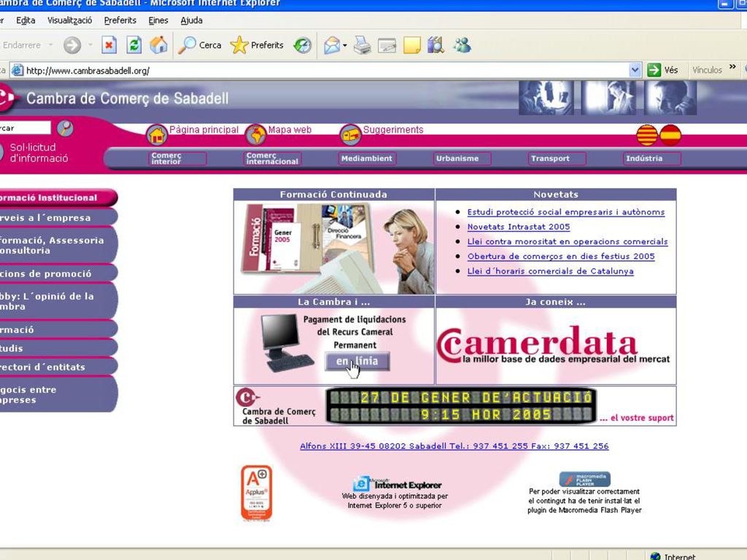Select Serveis a l'empresa sidebar item
747x560 pixels.
(58, 217)
